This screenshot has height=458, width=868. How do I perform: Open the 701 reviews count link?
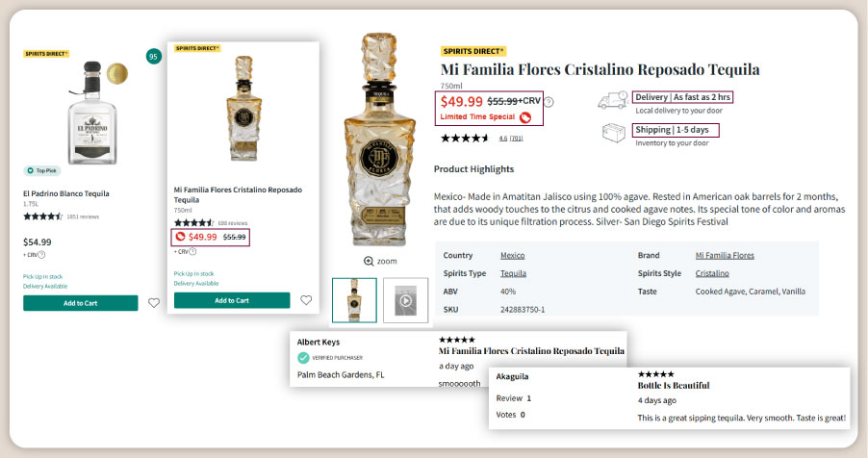click(x=516, y=139)
